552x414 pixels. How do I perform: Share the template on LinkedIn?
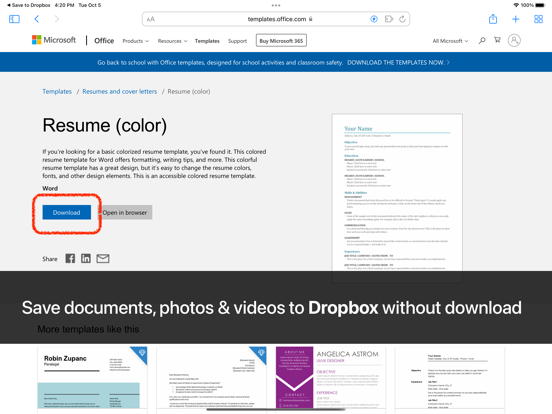86,258
